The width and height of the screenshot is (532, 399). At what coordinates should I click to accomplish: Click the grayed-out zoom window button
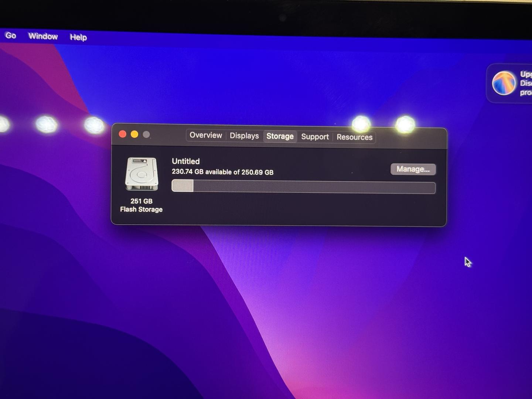146,135
